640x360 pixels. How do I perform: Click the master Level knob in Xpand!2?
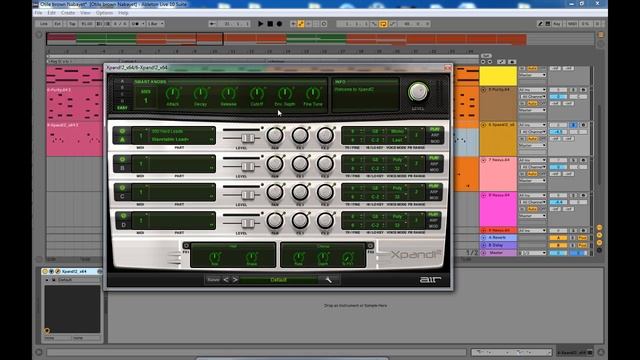418,92
